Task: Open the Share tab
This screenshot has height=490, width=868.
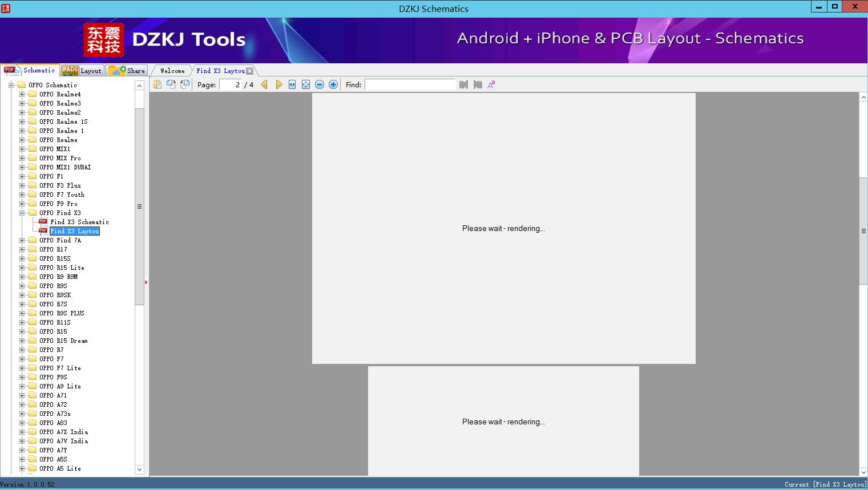Action: click(128, 71)
